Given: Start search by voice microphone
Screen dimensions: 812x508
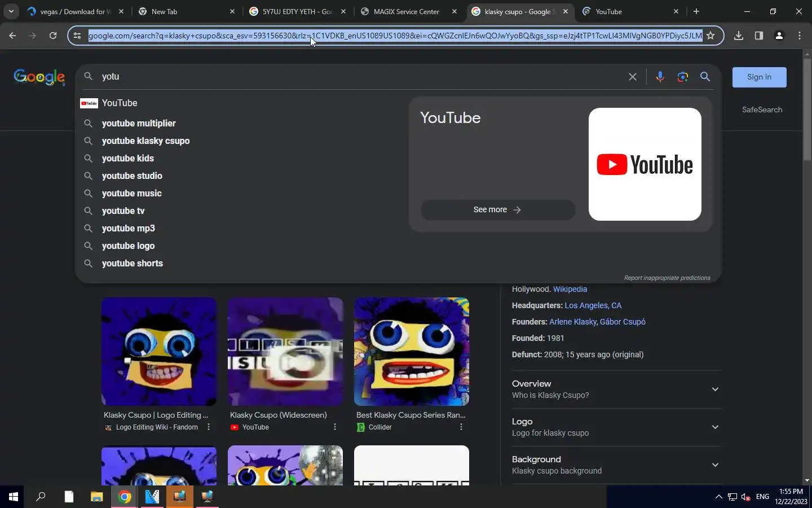Looking at the screenshot, I should 660,77.
